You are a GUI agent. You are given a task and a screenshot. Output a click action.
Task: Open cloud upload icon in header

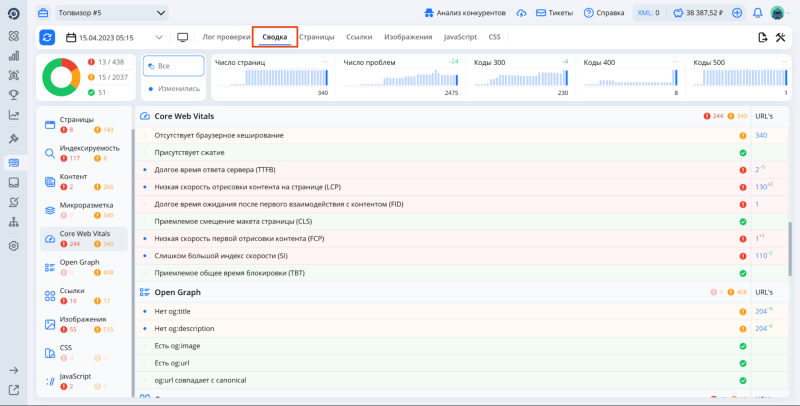[521, 13]
